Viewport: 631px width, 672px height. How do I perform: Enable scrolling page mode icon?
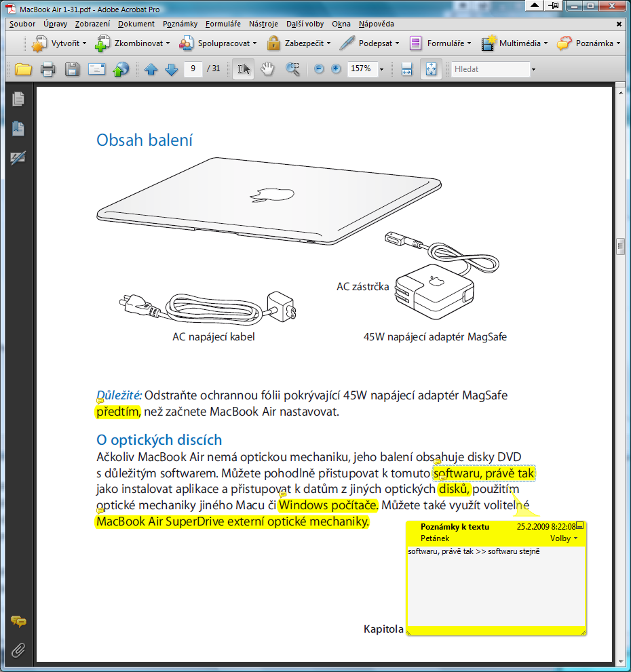(x=406, y=69)
